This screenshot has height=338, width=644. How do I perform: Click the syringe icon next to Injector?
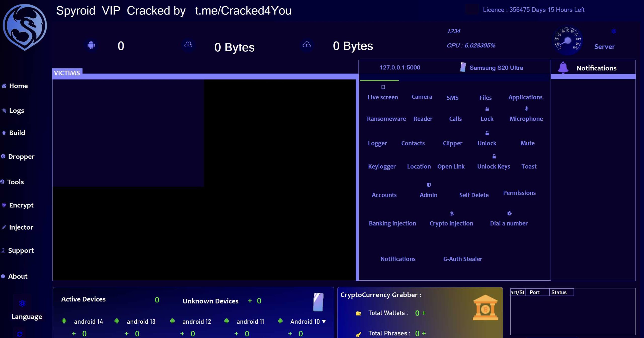(4, 227)
